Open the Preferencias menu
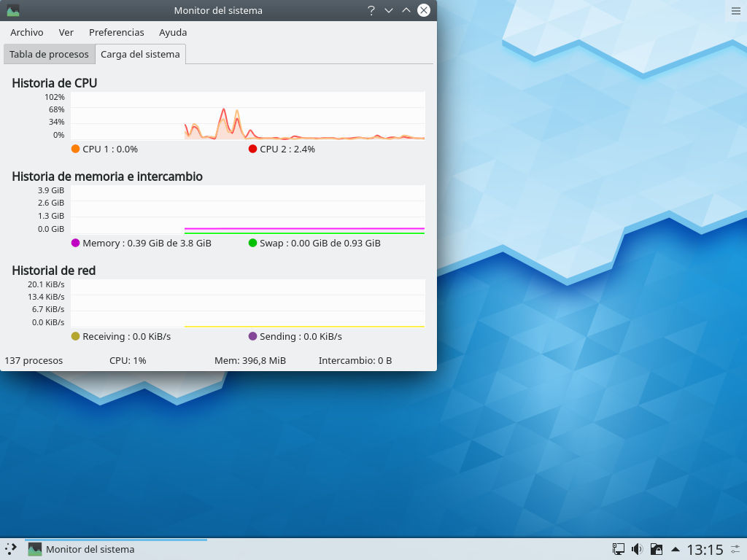This screenshot has width=747, height=560. pos(117,32)
